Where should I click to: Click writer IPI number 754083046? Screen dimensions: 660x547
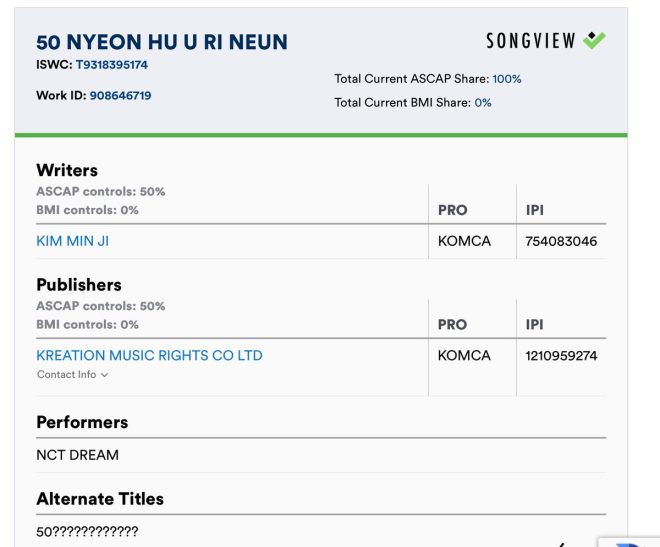[561, 241]
